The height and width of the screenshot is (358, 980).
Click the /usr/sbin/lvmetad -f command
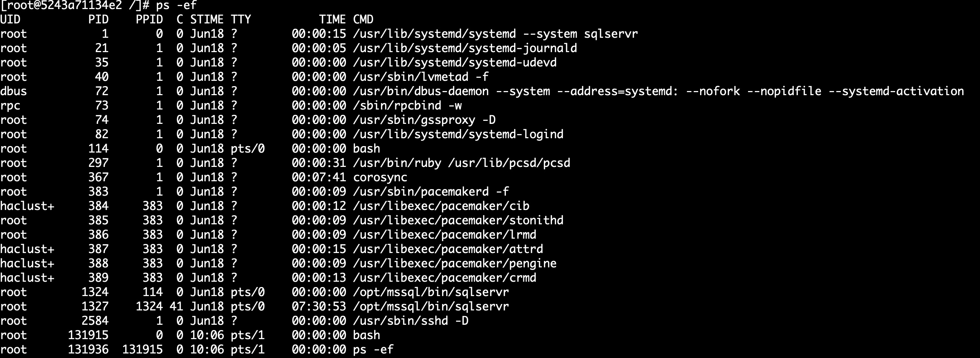click(420, 77)
